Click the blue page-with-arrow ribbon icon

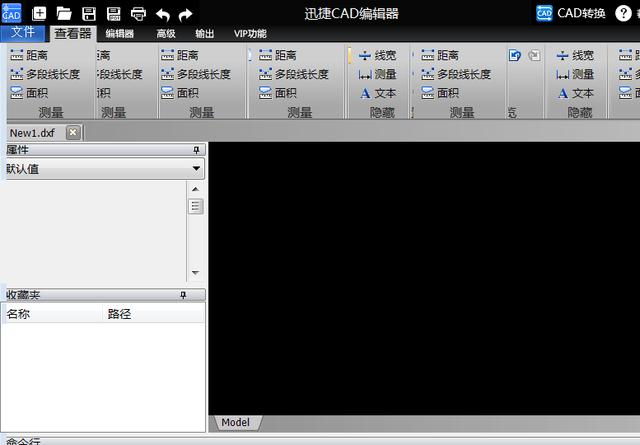pyautogui.click(x=515, y=55)
